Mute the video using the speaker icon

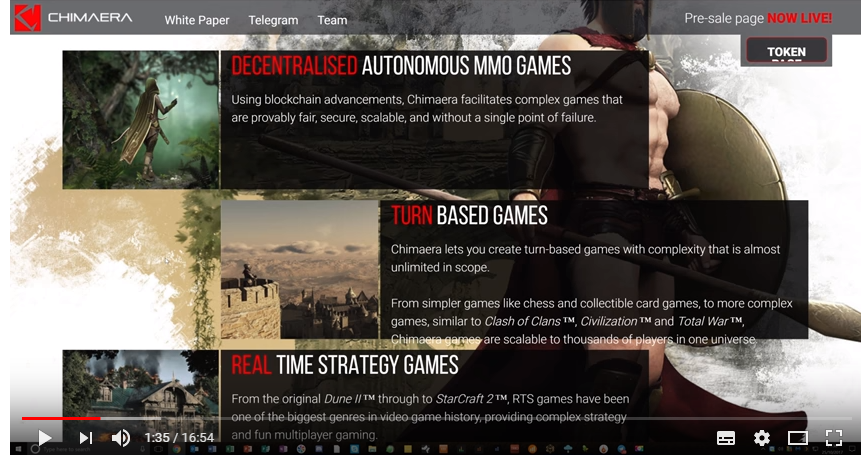click(121, 437)
